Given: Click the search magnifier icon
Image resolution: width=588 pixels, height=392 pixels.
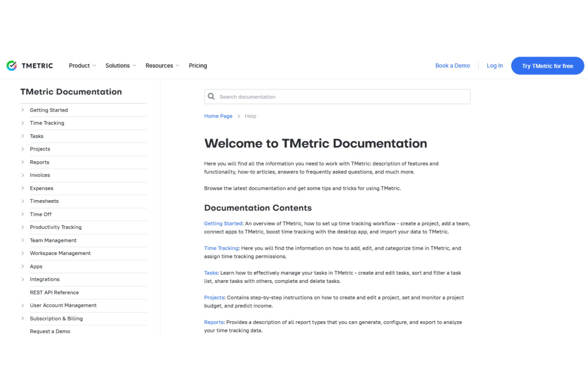Looking at the screenshot, I should pos(211,97).
